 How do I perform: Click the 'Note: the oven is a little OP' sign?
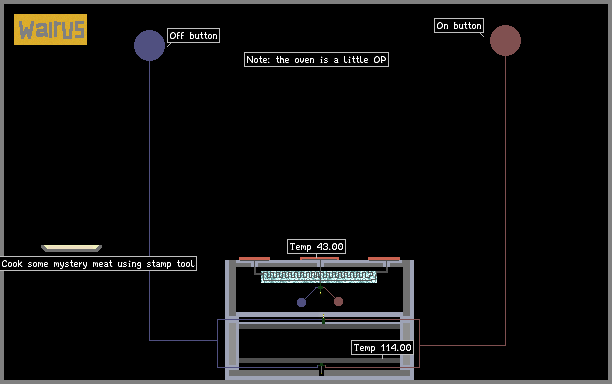(x=316, y=59)
